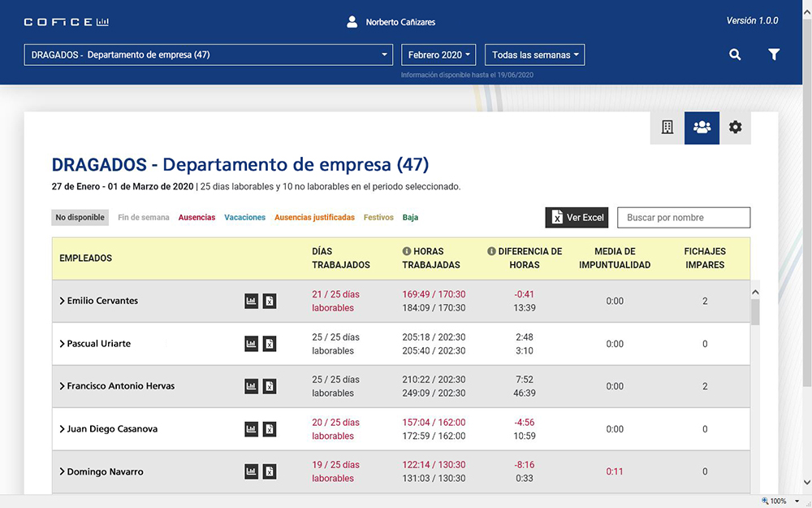This screenshot has height=508, width=812.
Task: Open the settings gear icon
Action: [736, 128]
